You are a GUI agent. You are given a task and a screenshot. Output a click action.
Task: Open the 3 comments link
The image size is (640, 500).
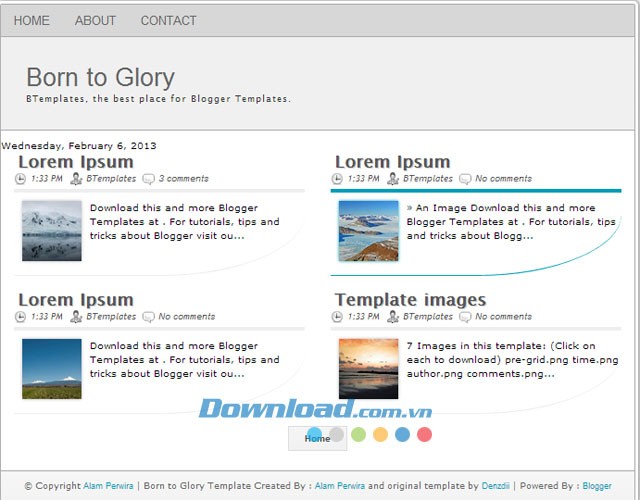point(183,179)
